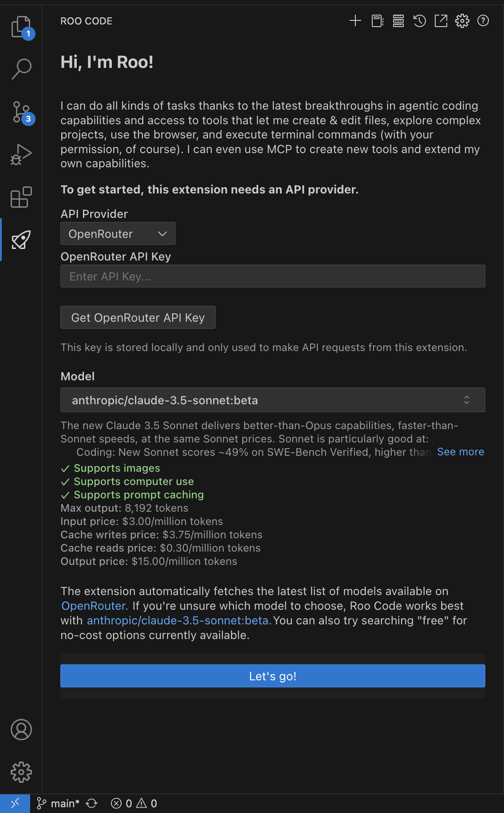Expand model description with See more
Viewport: 504px width, 813px height.
point(461,452)
